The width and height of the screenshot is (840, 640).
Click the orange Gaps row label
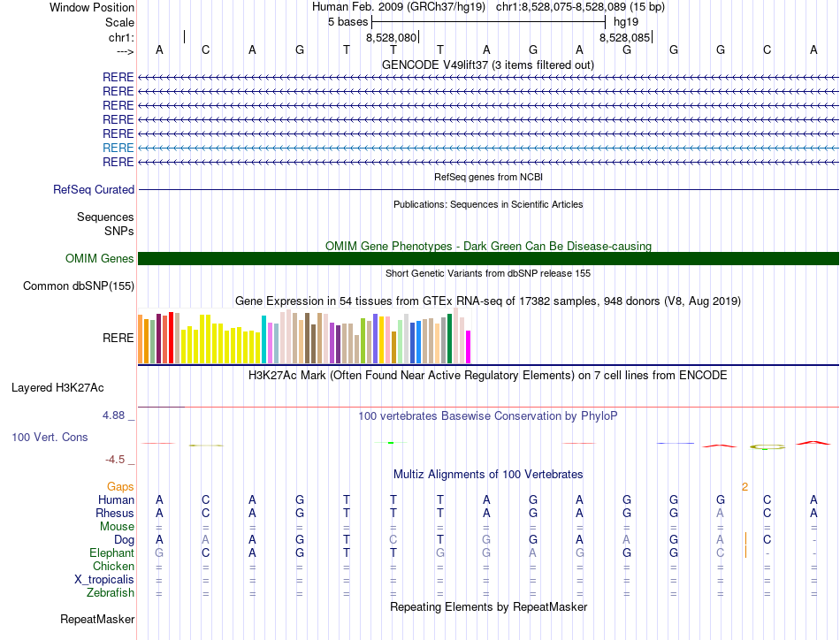[x=120, y=486]
